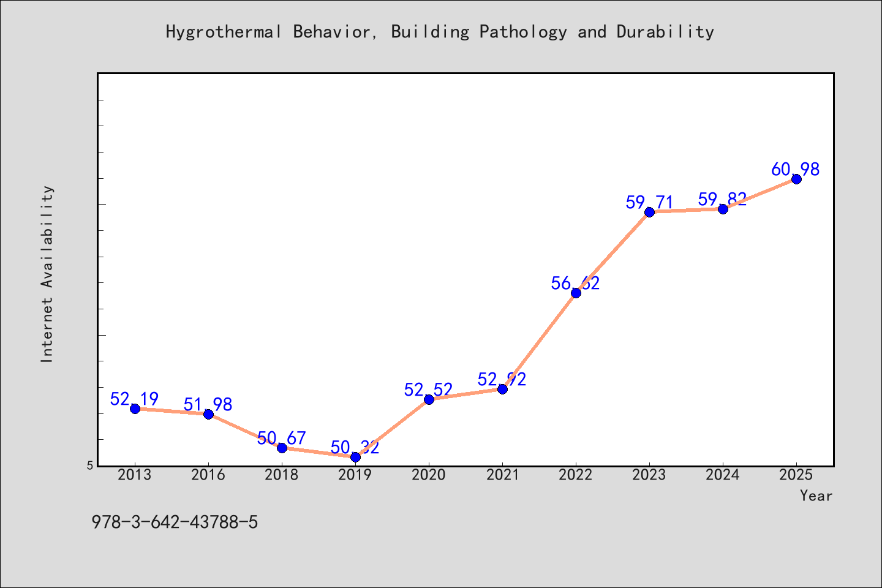The width and height of the screenshot is (882, 588).
Task: Select the value label 52.92
Action: pos(502,379)
